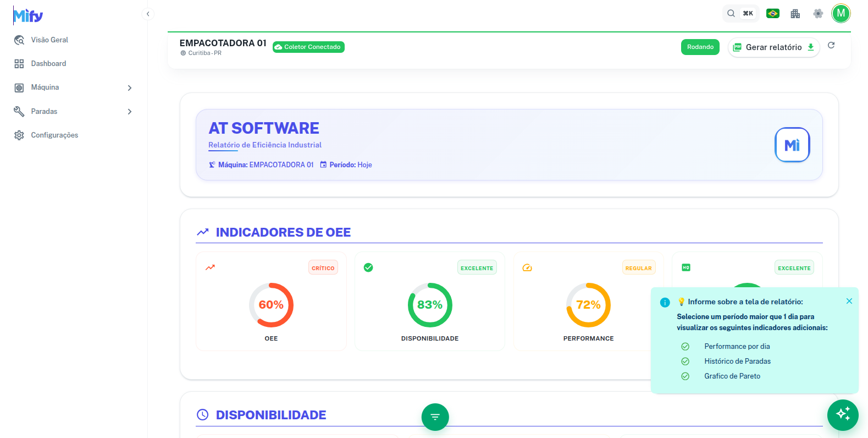The width and height of the screenshot is (868, 438).
Task: Click the OEE 60% gauge
Action: click(x=271, y=305)
